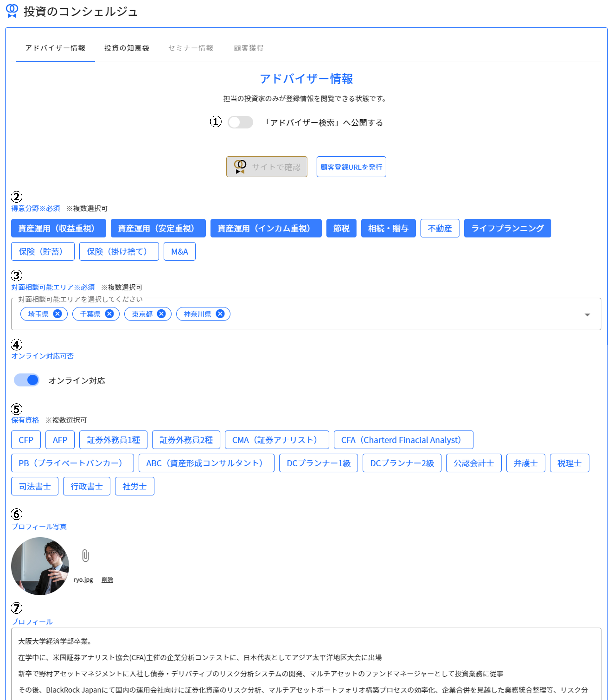Remove 千葉県 chip via its X icon
The height and width of the screenshot is (700, 612).
[109, 314]
